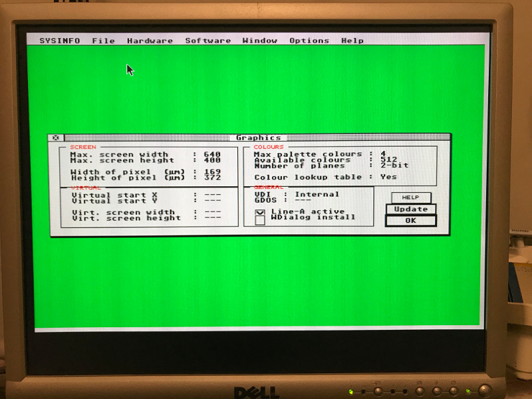The height and width of the screenshot is (399, 532).
Task: Click the Colour lookup table Yes value
Action: pyautogui.click(x=388, y=177)
